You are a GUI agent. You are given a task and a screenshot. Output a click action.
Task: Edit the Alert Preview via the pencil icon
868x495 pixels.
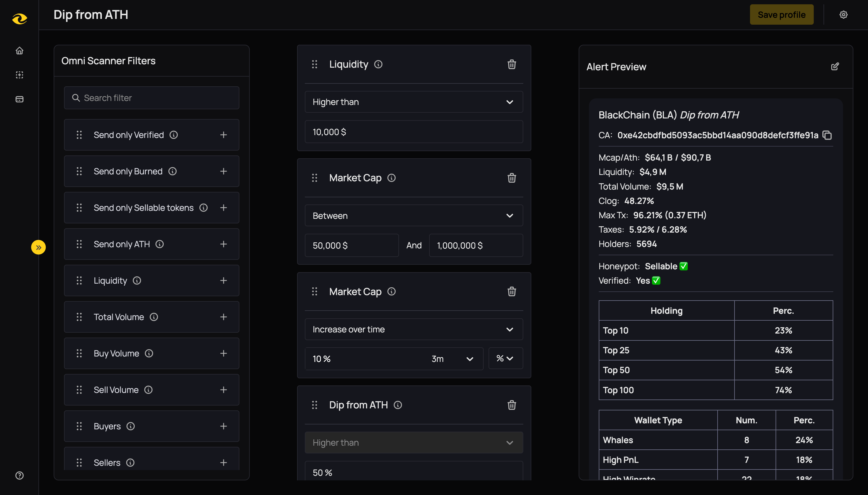tap(835, 66)
